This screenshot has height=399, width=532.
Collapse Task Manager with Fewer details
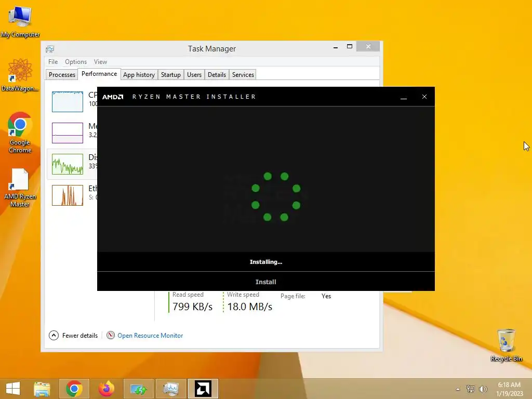coord(73,336)
